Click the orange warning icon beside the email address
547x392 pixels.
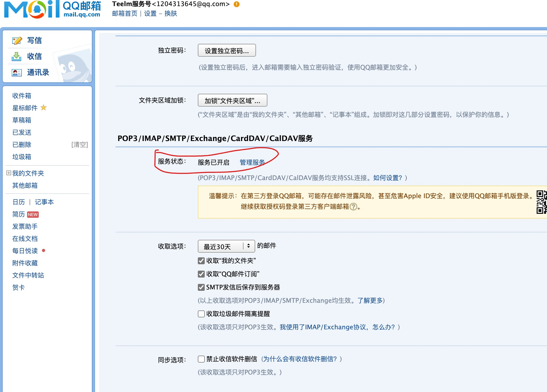pyautogui.click(x=237, y=4)
